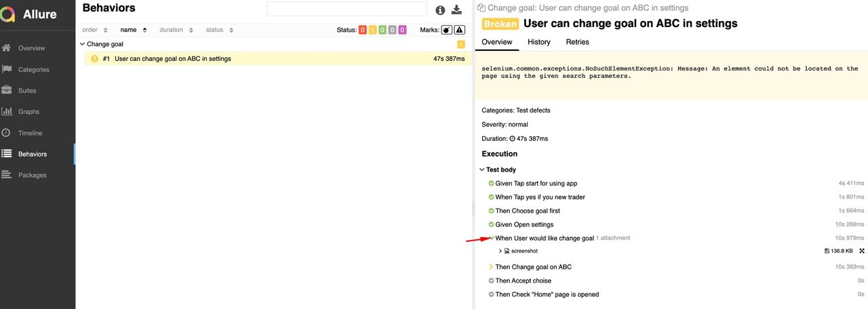Click the screenshot image file icon
868x309 pixels.
click(507, 251)
